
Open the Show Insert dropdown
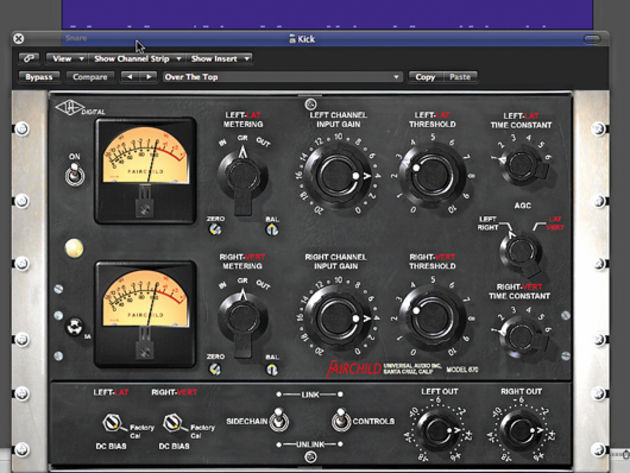pos(219,59)
